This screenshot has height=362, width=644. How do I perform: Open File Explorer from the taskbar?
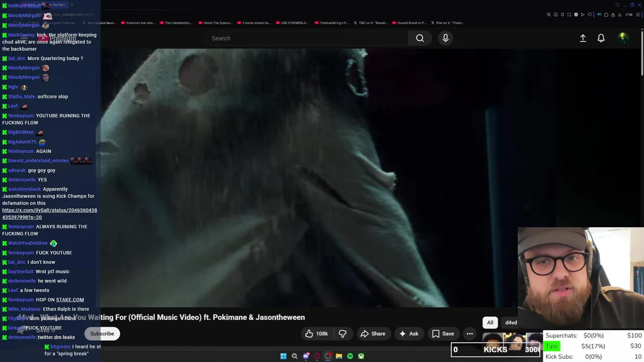339,356
